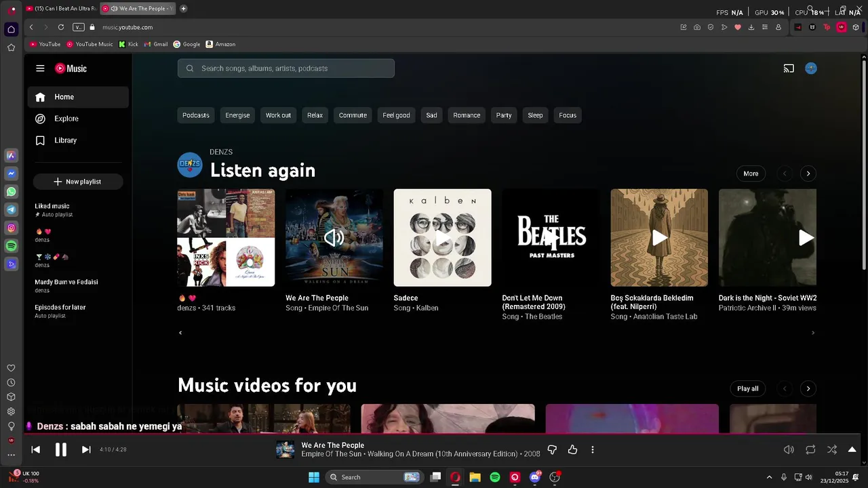Skip to the previous track

[x=36, y=449]
